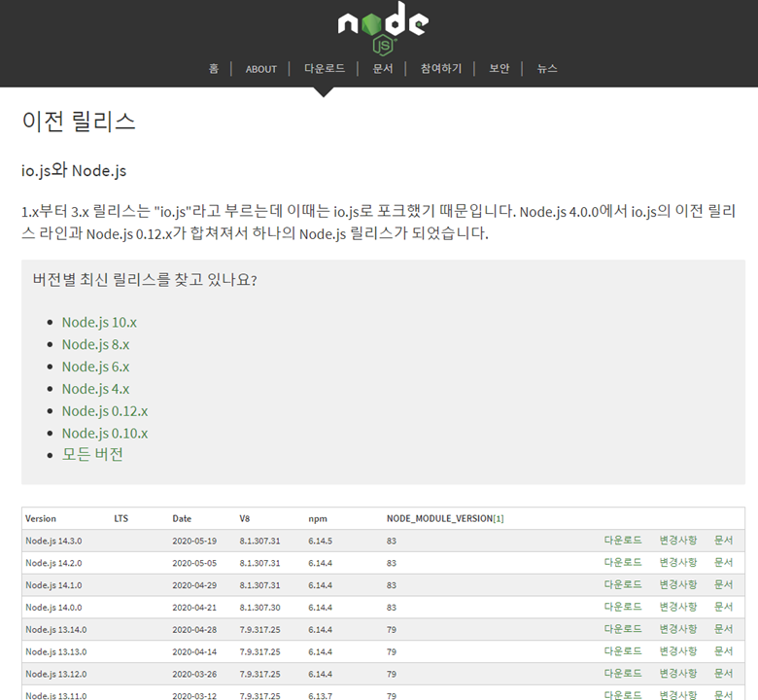This screenshot has width=758, height=700.
Task: Click 다운로드 for Node.js 14.0.0
Action: 623,607
